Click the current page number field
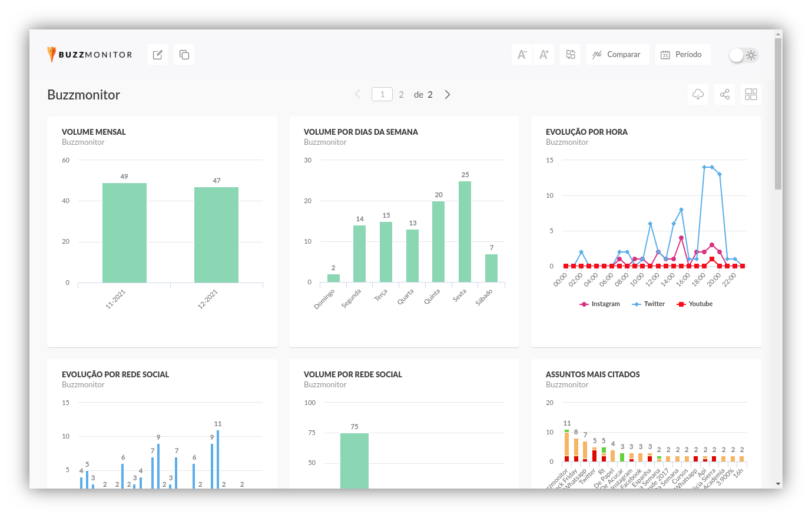 382,95
